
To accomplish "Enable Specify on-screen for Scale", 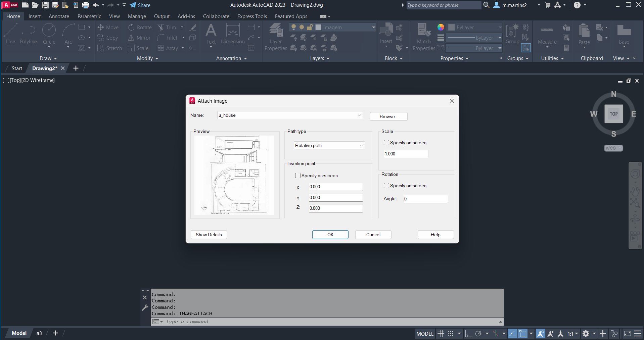I will pos(386,143).
